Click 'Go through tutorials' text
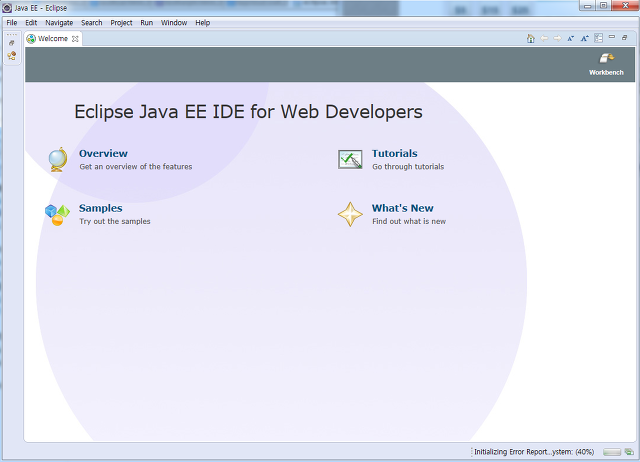The height and width of the screenshot is (462, 640). [408, 167]
